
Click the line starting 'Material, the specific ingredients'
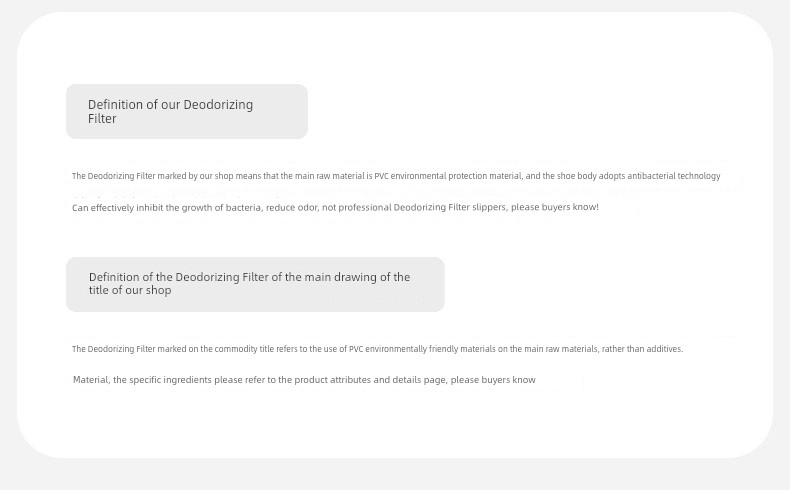click(x=304, y=380)
